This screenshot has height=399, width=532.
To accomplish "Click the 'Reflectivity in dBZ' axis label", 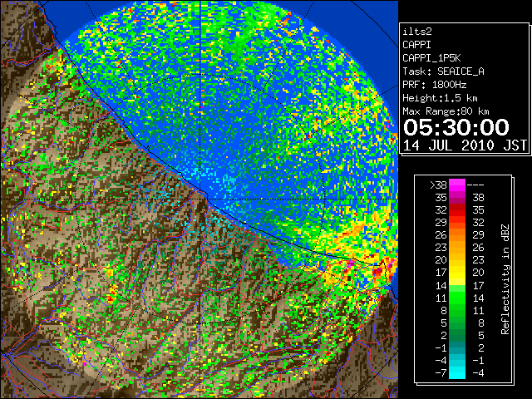I will pyautogui.click(x=505, y=279).
